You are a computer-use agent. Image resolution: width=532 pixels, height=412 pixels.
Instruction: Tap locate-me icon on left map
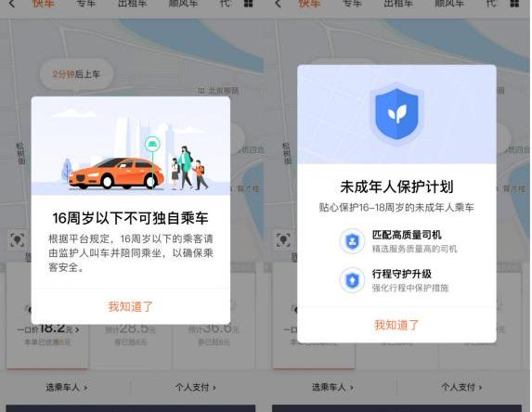(17, 240)
